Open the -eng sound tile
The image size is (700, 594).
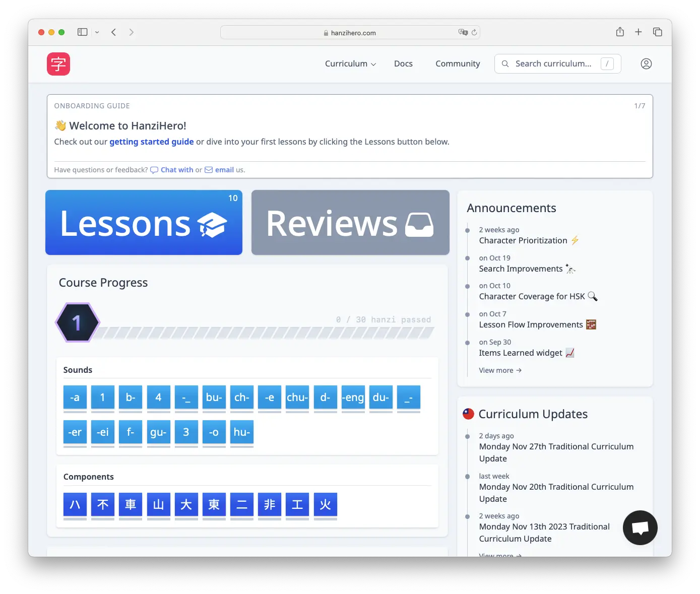pos(353,398)
